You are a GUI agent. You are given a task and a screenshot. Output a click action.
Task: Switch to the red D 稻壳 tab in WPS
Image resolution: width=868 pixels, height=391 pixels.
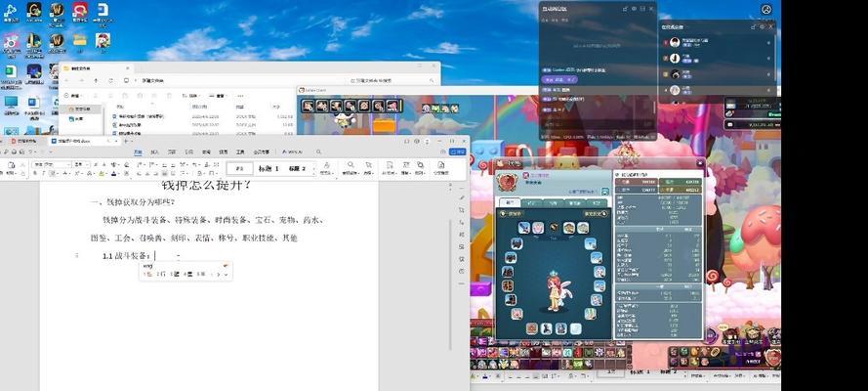click(21, 141)
